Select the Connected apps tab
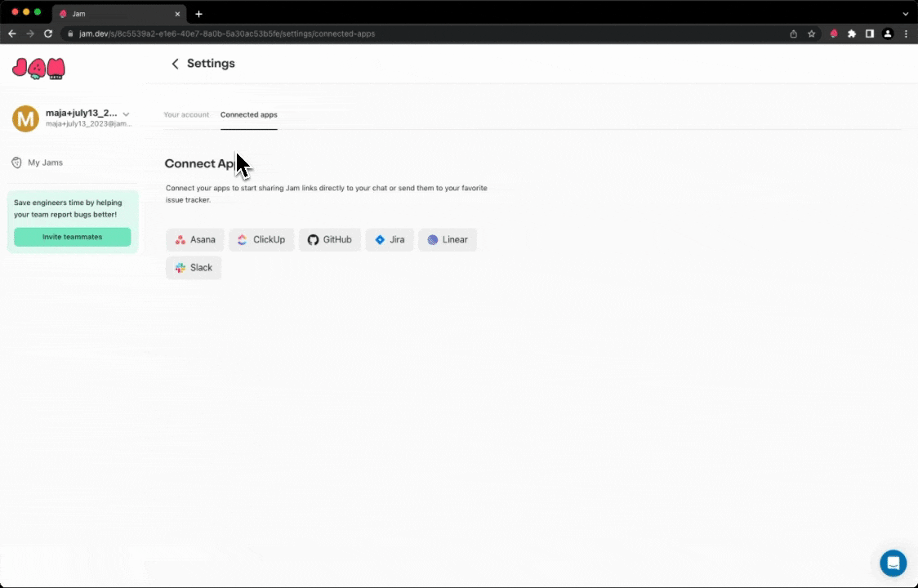 [248, 115]
